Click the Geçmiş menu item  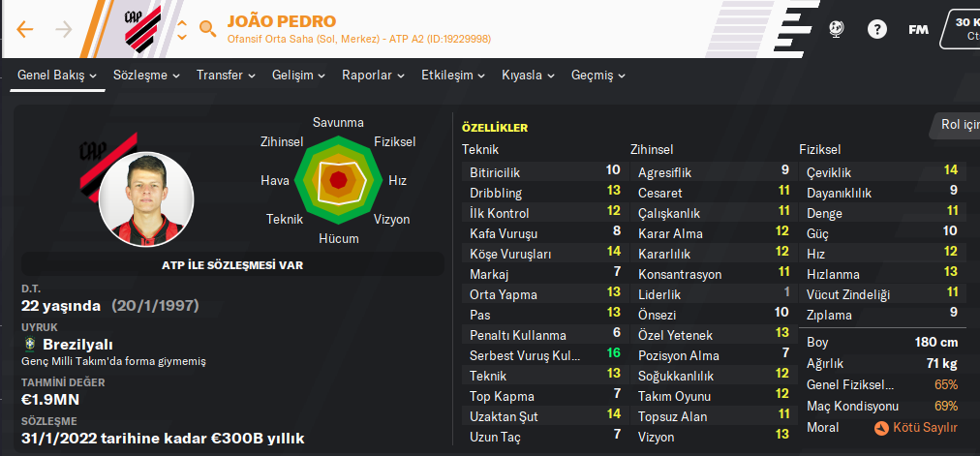[598, 75]
